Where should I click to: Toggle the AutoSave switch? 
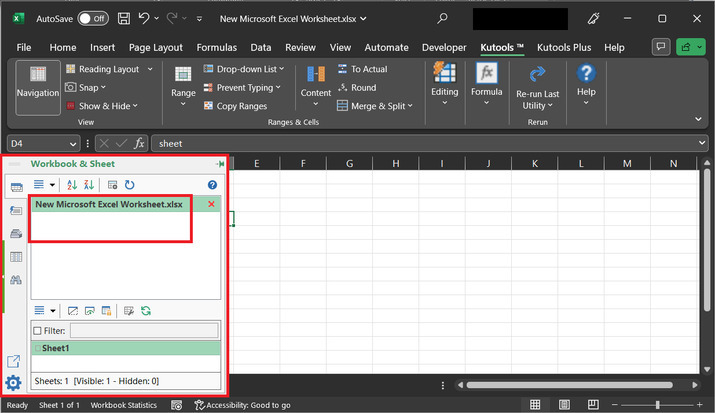click(92, 18)
